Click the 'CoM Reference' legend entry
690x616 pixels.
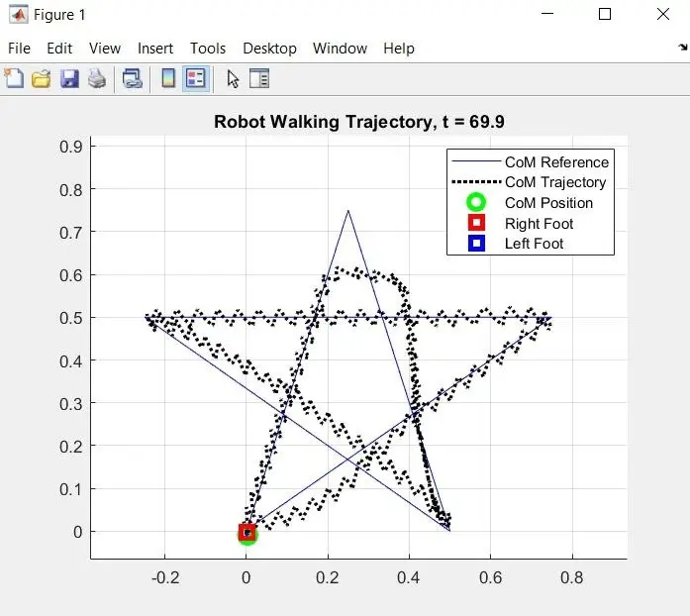(x=556, y=162)
